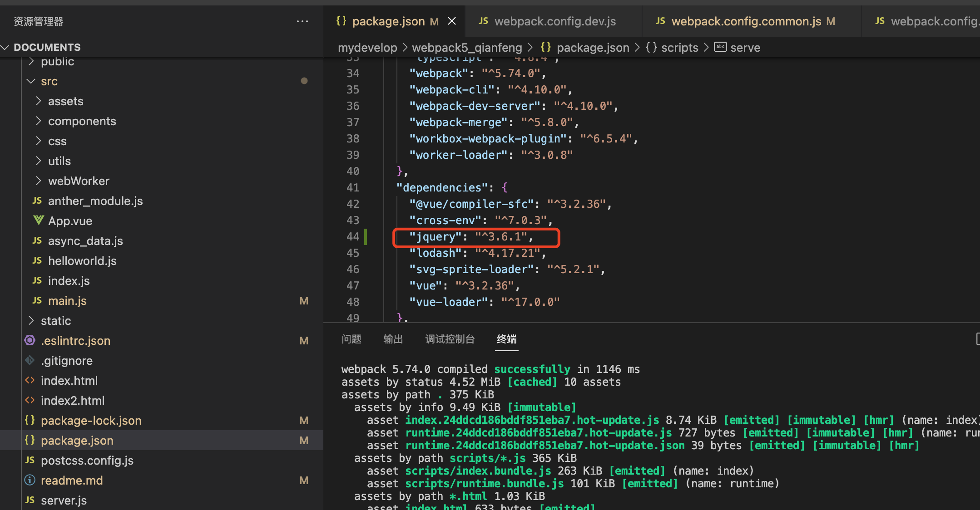The image size is (980, 510).
Task: Open main.js in the file tree
Action: click(x=67, y=301)
